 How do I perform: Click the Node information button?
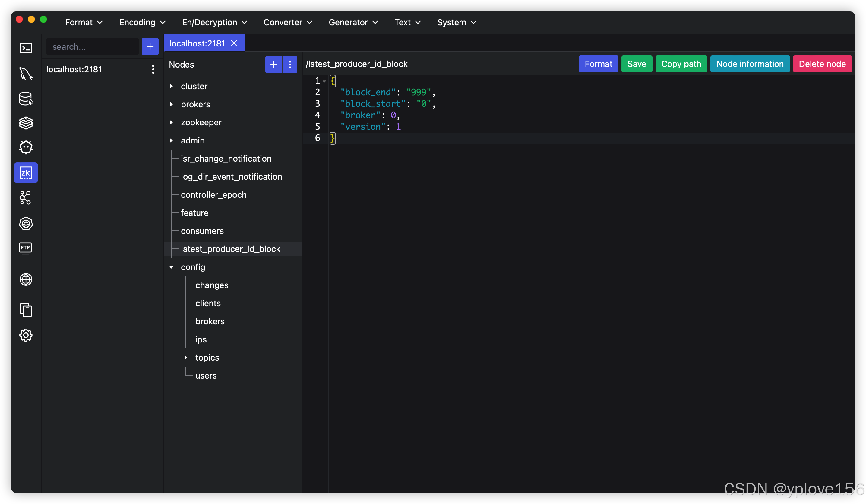click(750, 64)
